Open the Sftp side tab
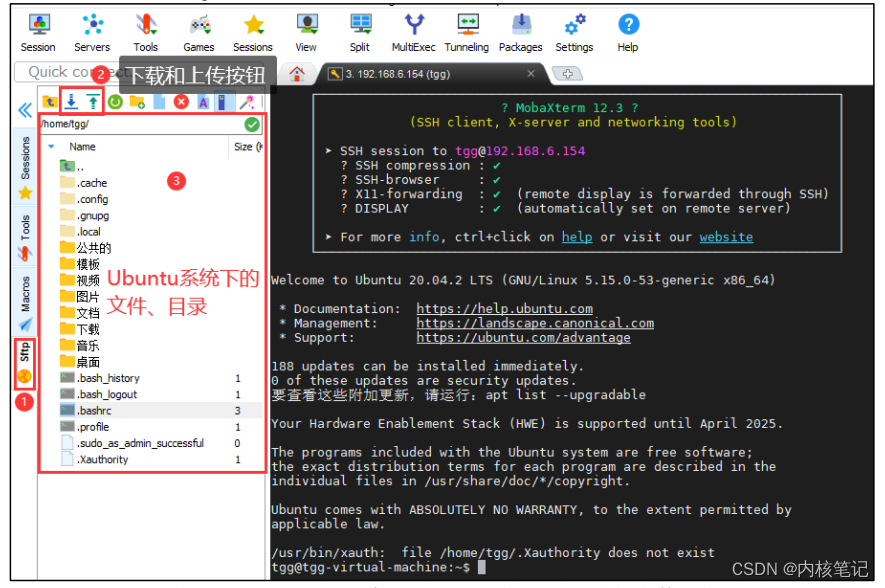The image size is (885, 588). (24, 363)
